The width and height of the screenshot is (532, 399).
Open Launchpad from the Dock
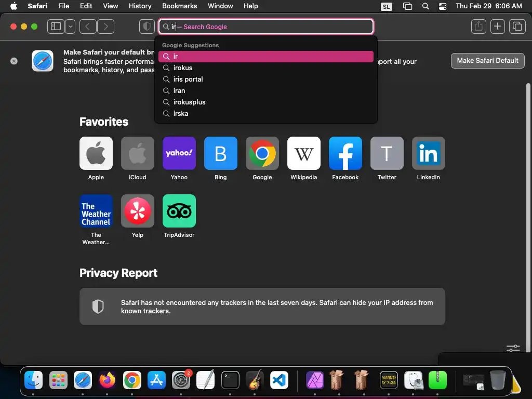58,380
